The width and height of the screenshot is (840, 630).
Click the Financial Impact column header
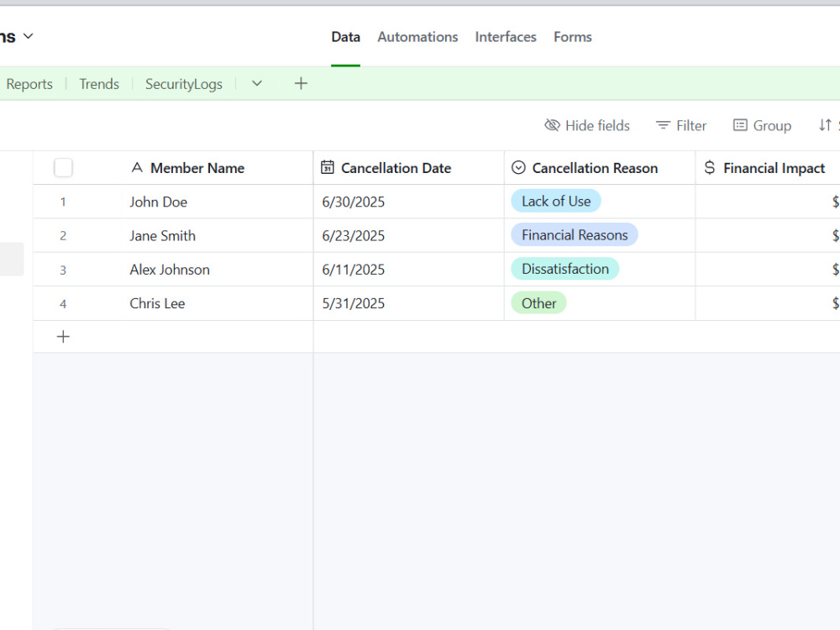pos(768,168)
